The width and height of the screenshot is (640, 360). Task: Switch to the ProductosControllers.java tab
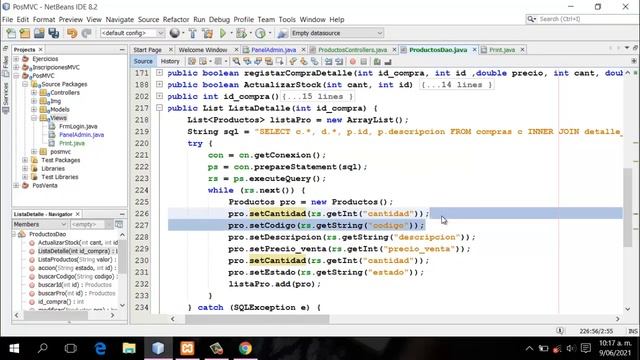coord(352,50)
